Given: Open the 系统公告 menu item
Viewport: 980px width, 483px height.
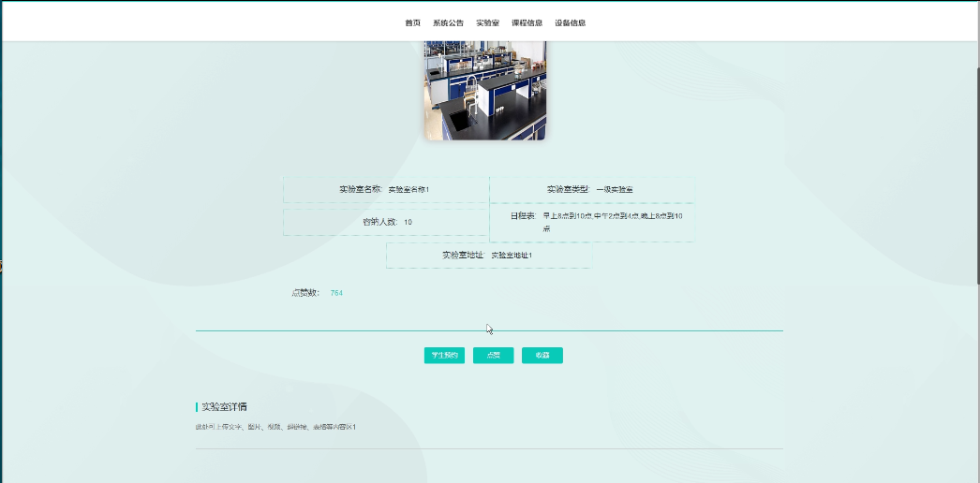Looking at the screenshot, I should click(x=448, y=23).
